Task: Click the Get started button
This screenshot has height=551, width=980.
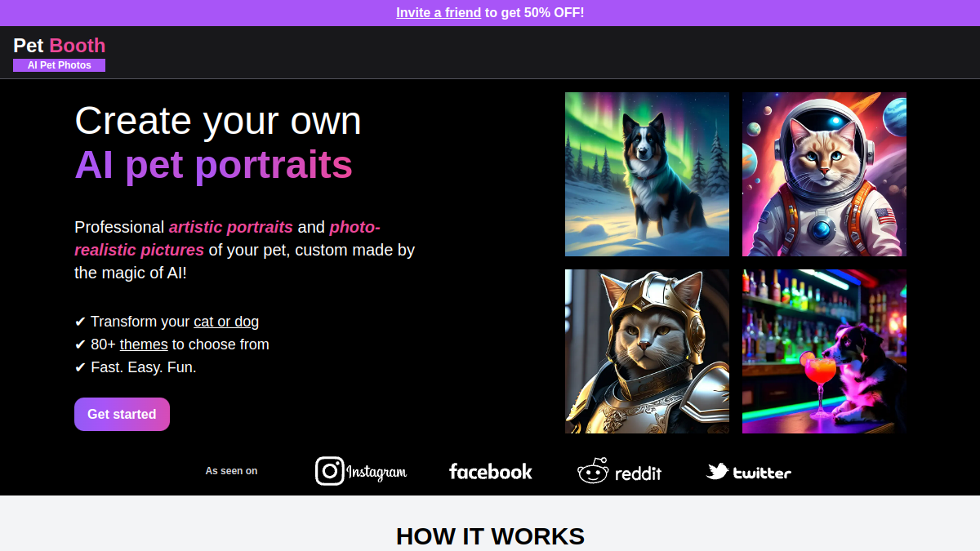Action: 122,414
